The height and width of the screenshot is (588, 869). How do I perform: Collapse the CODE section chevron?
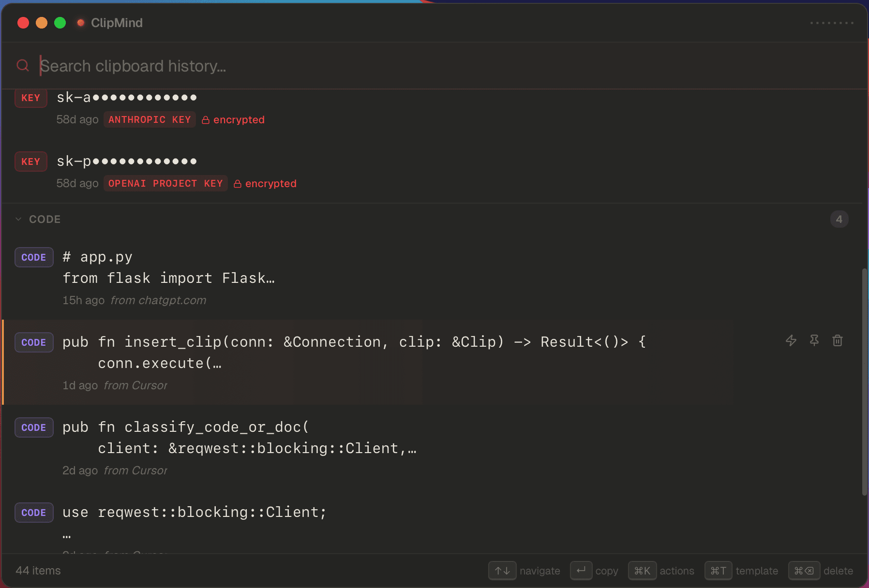pos(18,219)
